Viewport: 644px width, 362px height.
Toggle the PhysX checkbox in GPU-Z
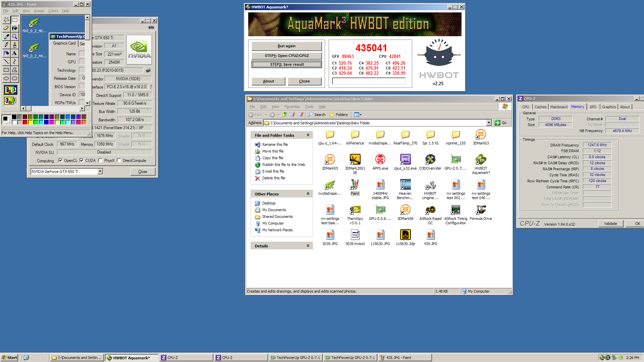click(100, 161)
